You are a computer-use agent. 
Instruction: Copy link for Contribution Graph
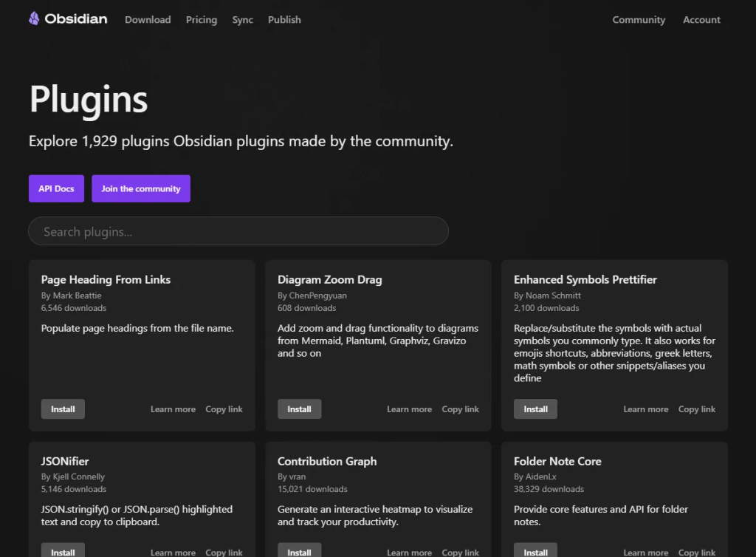coord(461,552)
